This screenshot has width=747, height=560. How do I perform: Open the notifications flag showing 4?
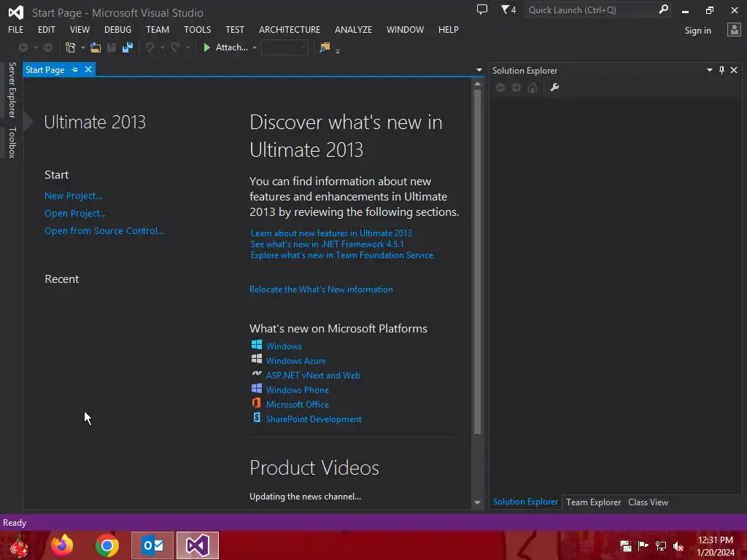[x=508, y=9]
